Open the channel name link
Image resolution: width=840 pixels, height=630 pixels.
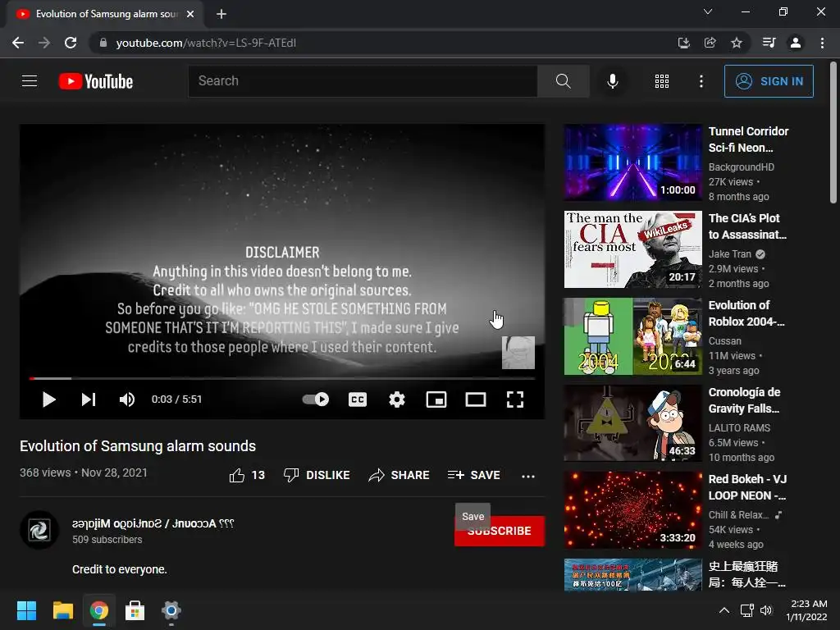tap(153, 523)
